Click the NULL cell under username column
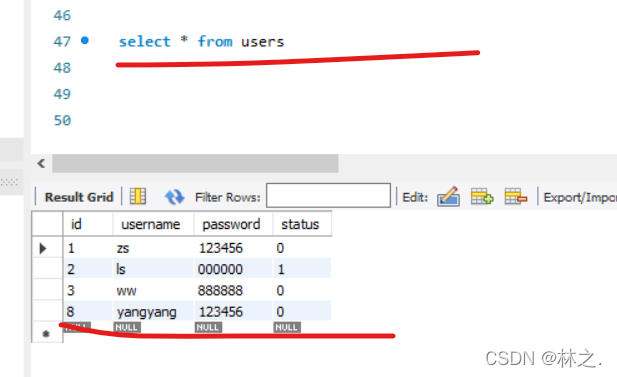This screenshot has width=617, height=377. (127, 327)
